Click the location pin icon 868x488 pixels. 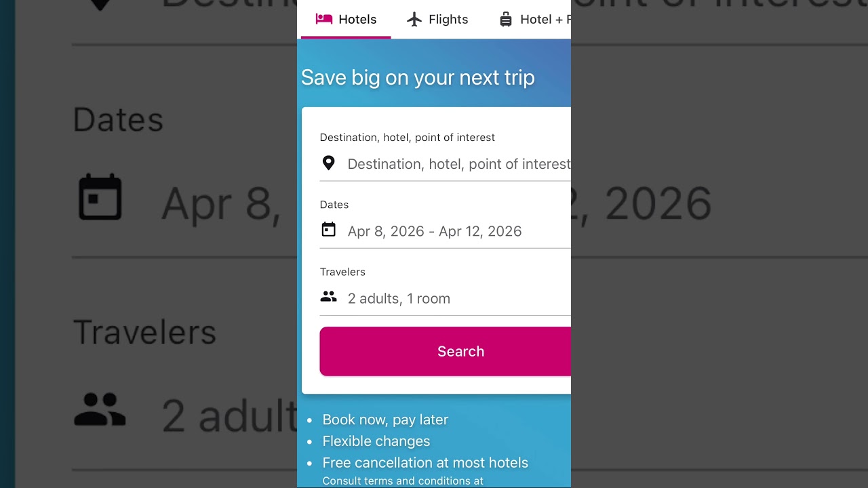click(x=329, y=163)
